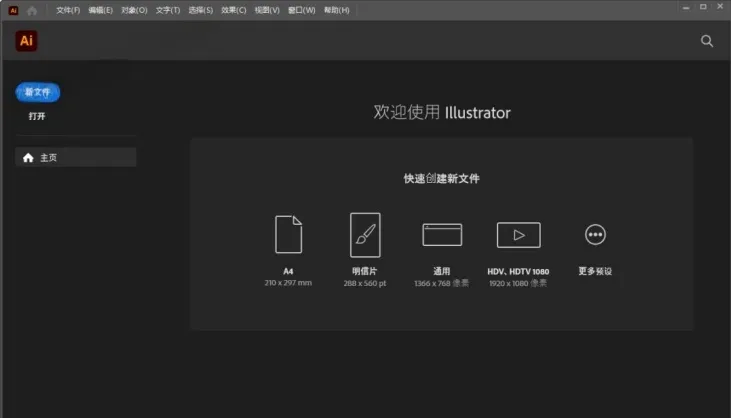
Task: Select the 通用 web preset icon
Action: [442, 234]
